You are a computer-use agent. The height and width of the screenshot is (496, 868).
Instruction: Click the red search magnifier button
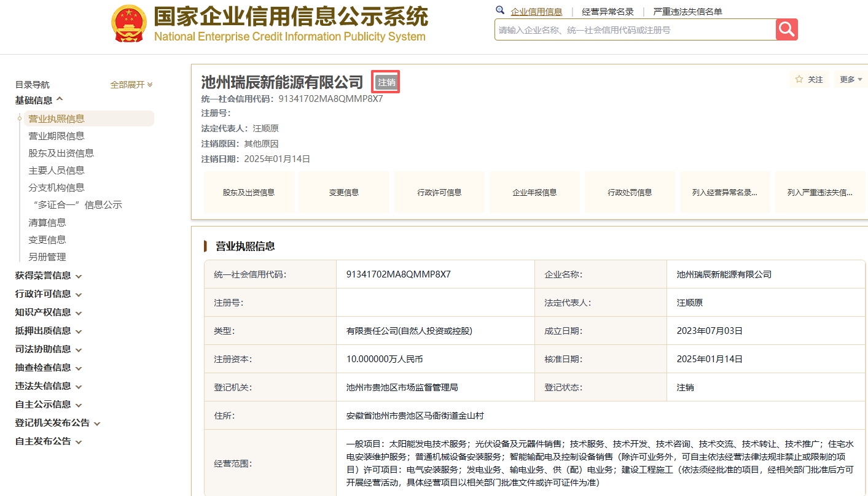point(787,29)
